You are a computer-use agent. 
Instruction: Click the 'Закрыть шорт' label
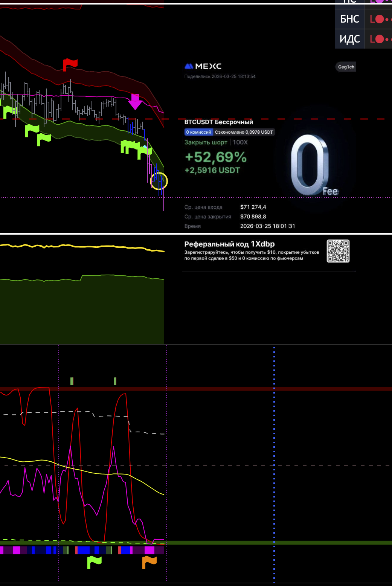[x=206, y=142]
